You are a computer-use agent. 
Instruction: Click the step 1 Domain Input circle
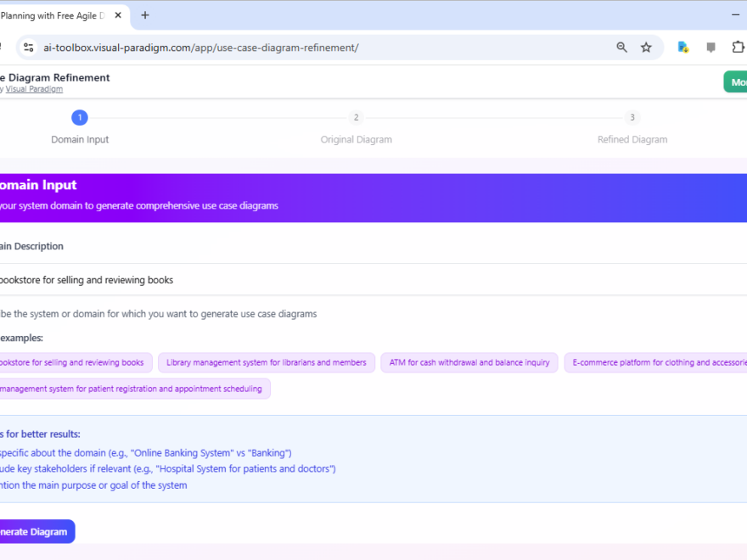pyautogui.click(x=80, y=117)
